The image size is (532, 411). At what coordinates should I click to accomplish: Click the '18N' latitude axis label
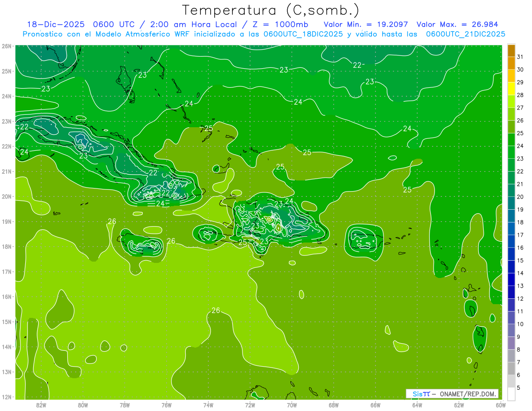(x=7, y=247)
